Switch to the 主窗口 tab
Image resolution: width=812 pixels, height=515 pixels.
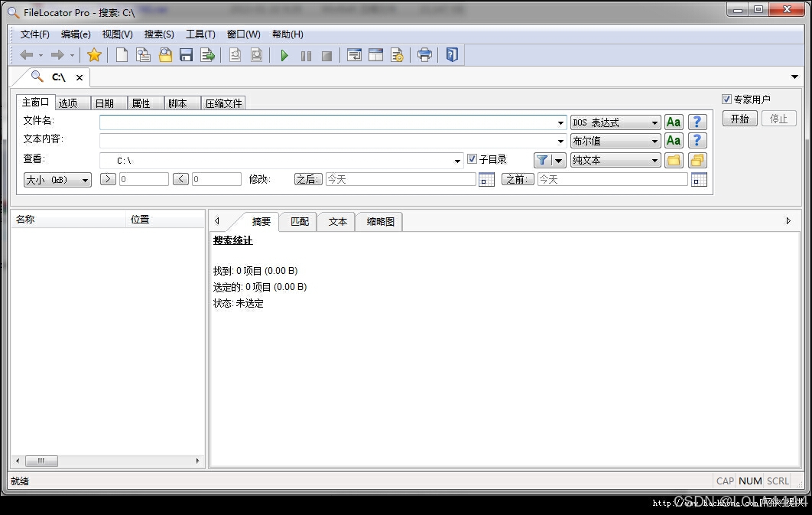pyautogui.click(x=35, y=102)
